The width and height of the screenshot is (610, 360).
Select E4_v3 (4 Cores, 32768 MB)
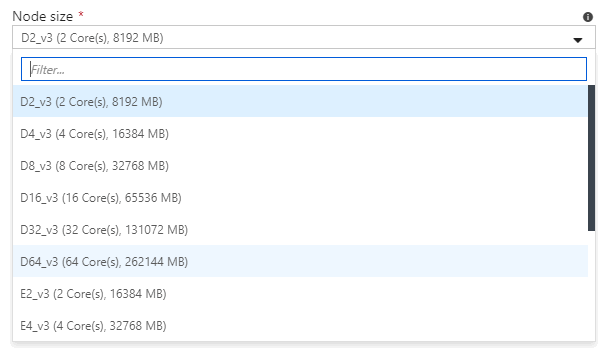click(300, 325)
